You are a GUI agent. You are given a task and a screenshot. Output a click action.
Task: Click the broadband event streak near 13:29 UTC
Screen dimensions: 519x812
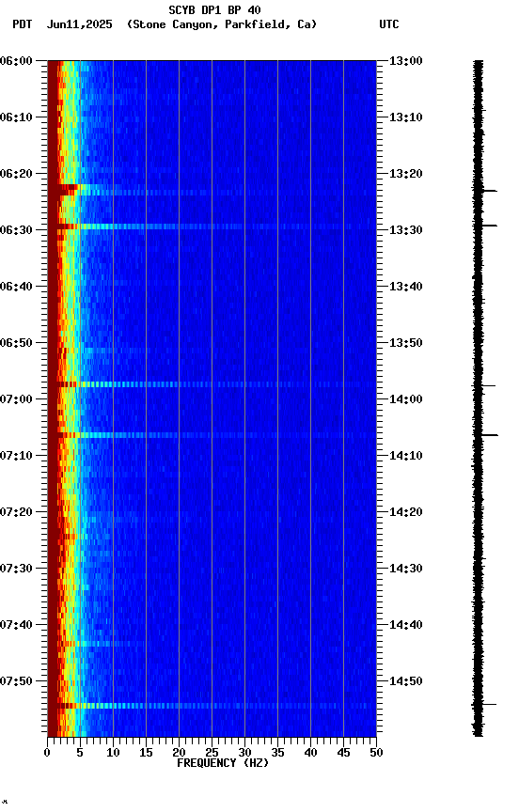pyautogui.click(x=212, y=226)
